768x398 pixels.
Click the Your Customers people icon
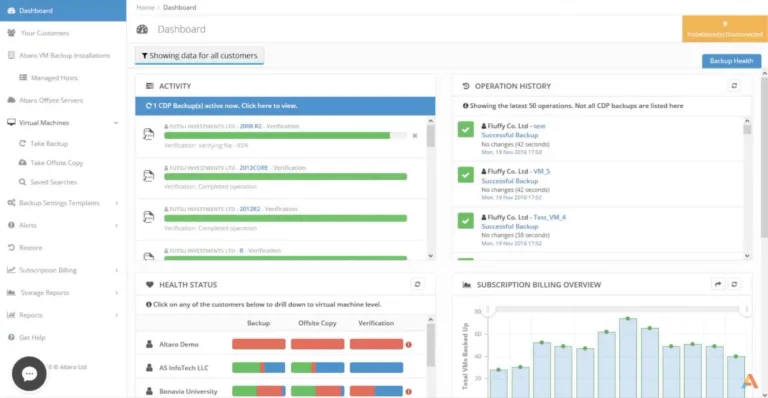click(x=11, y=33)
